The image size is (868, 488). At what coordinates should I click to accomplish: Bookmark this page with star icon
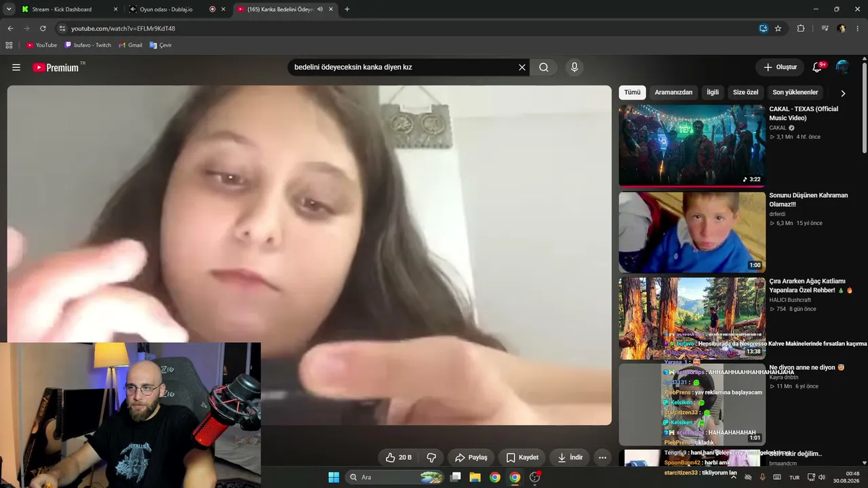pos(778,28)
